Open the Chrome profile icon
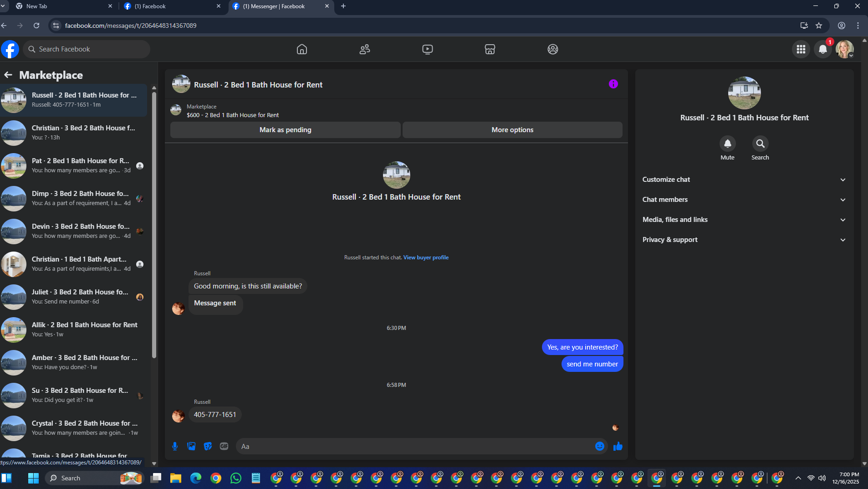 pyautogui.click(x=842, y=26)
